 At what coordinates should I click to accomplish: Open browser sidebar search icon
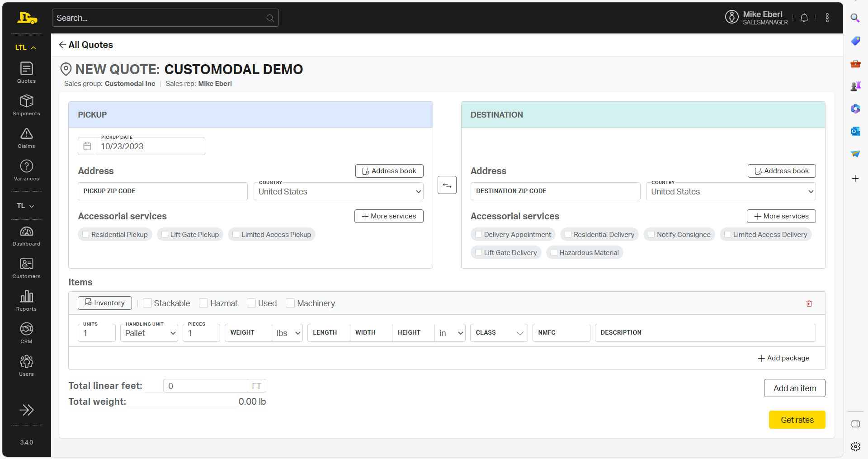point(855,18)
